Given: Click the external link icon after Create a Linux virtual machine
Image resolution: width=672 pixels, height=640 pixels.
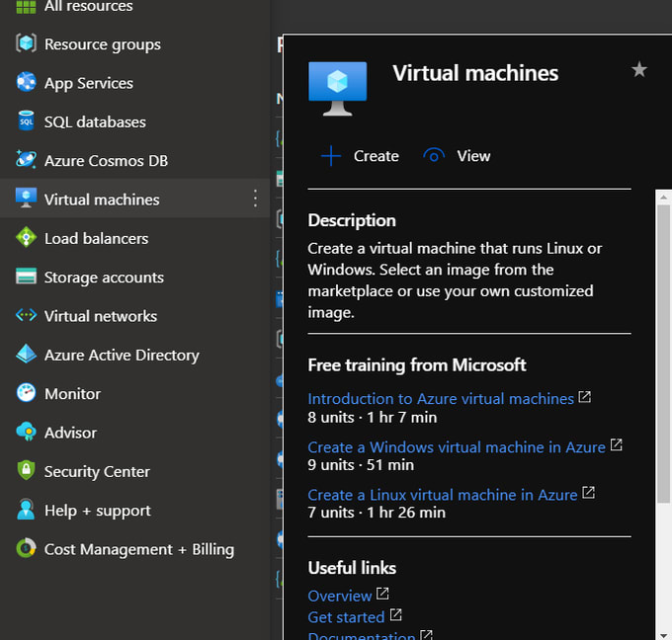Looking at the screenshot, I should pyautogui.click(x=588, y=493).
